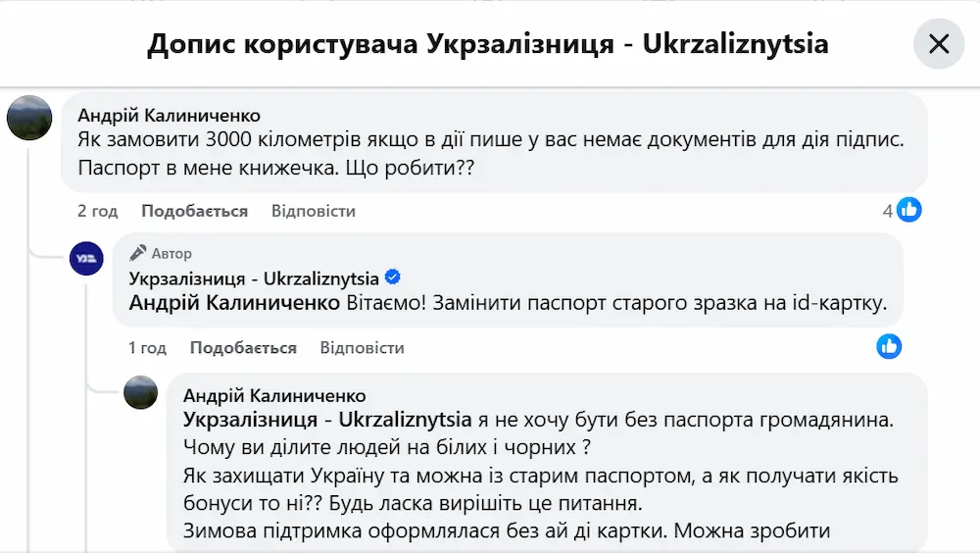
Task: Open Андрій Калиниченко's top comment avatar
Action: [x=29, y=118]
